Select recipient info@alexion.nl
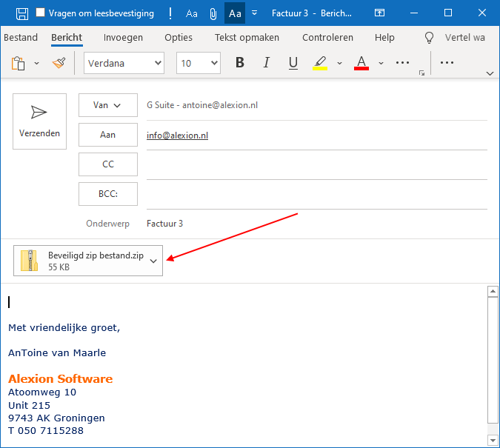 point(177,136)
